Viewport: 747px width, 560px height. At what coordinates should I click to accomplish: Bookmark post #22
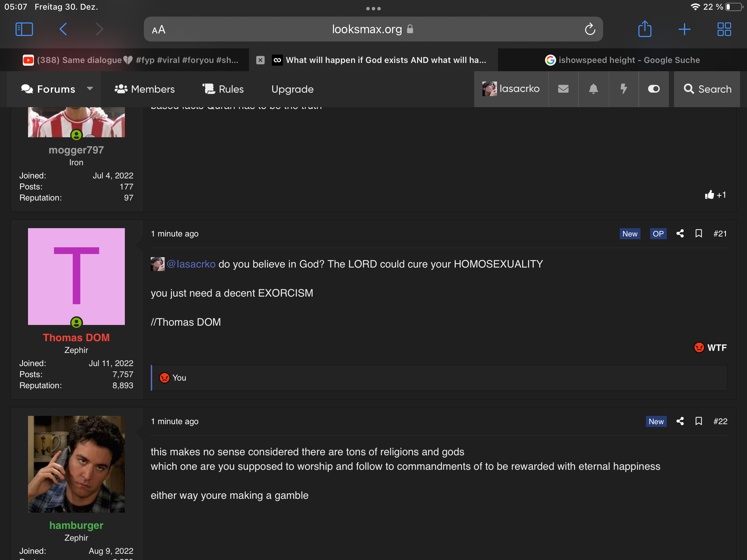tap(699, 421)
